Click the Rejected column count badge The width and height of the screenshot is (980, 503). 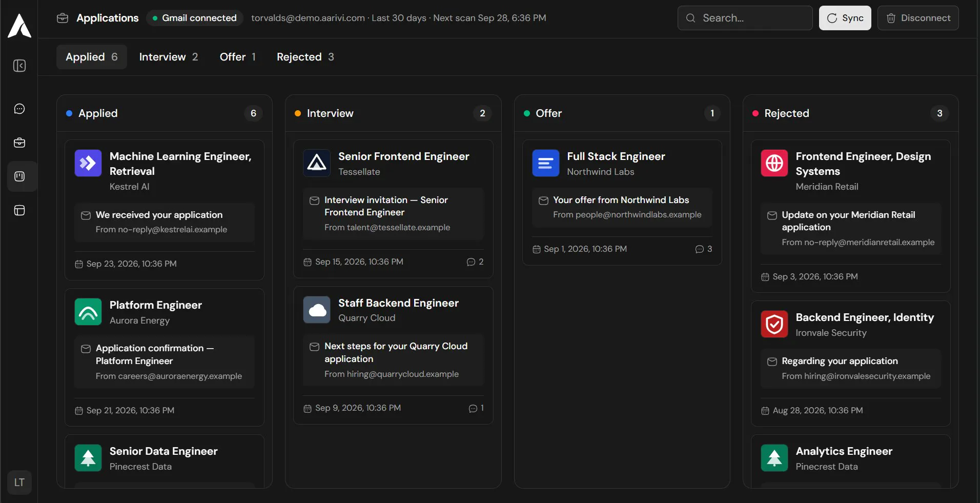click(x=940, y=113)
